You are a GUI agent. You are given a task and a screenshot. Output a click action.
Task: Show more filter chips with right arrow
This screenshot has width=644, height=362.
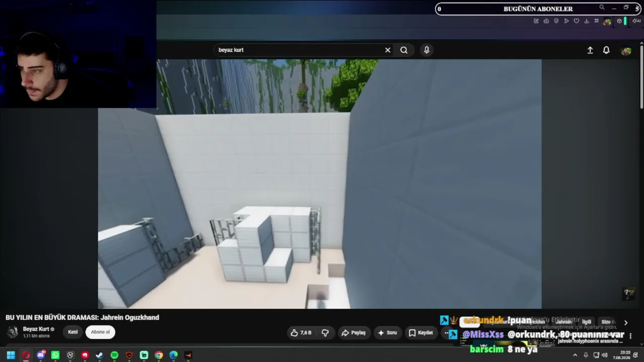(626, 322)
